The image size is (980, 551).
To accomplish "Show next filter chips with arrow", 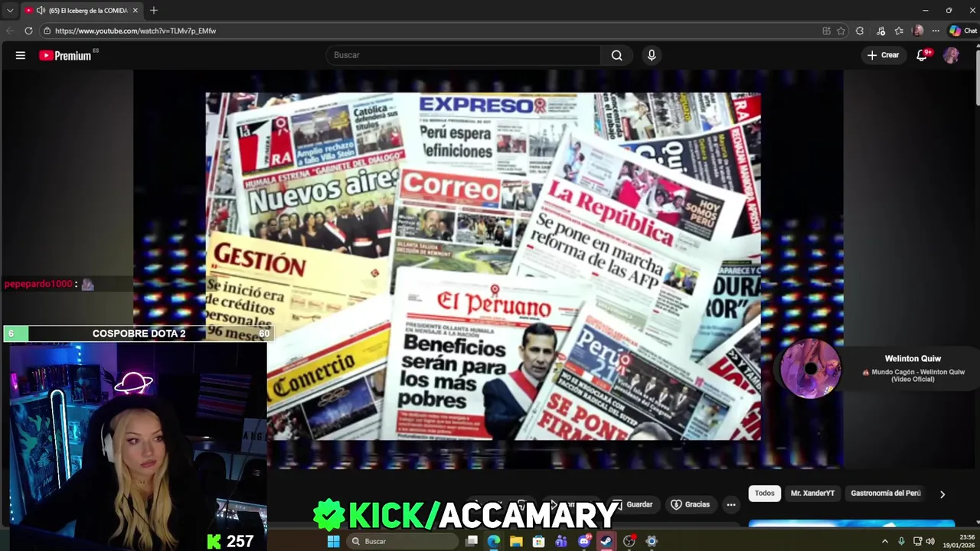I will [x=942, y=494].
